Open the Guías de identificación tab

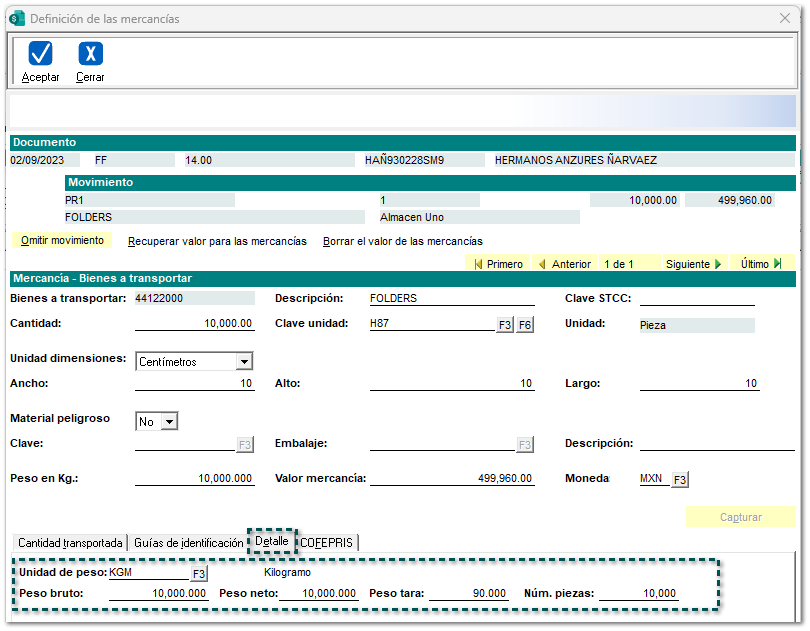[x=188, y=543]
